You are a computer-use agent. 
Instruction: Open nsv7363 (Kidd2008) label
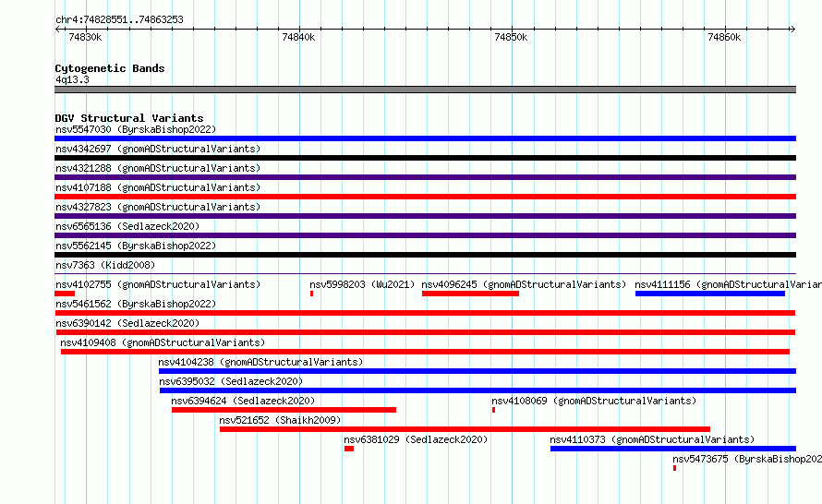pyautogui.click(x=105, y=265)
